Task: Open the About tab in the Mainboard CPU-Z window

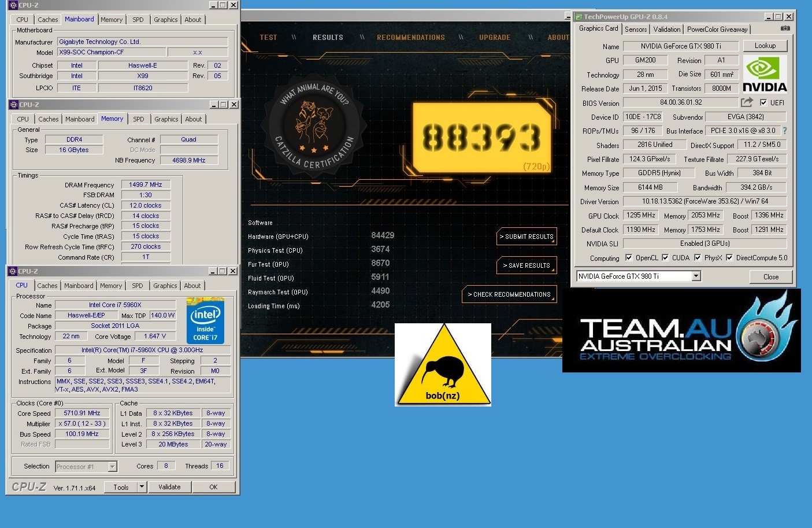Action: (x=193, y=20)
